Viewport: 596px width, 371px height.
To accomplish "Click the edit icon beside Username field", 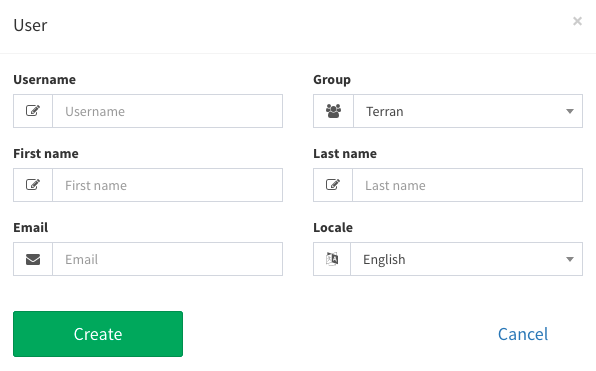I will [33, 111].
